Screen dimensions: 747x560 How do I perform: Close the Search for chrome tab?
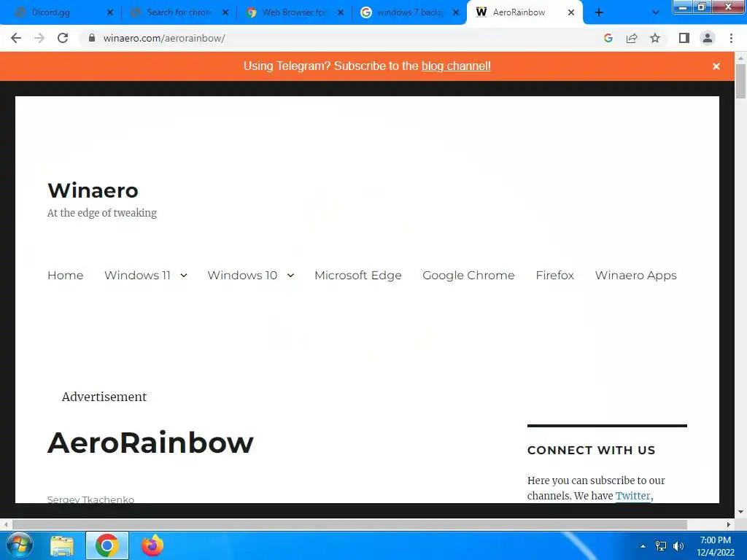tap(225, 13)
